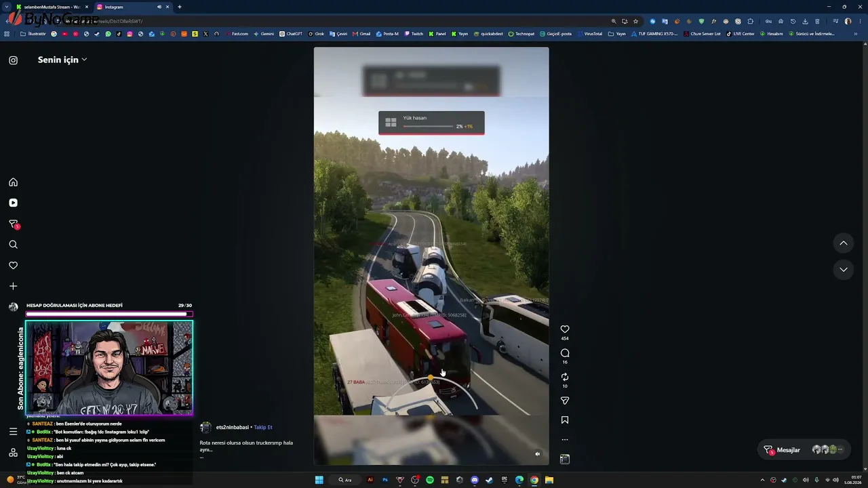Open Meta apps grid icon in sidebar
868x488 pixels.
(x=13, y=453)
